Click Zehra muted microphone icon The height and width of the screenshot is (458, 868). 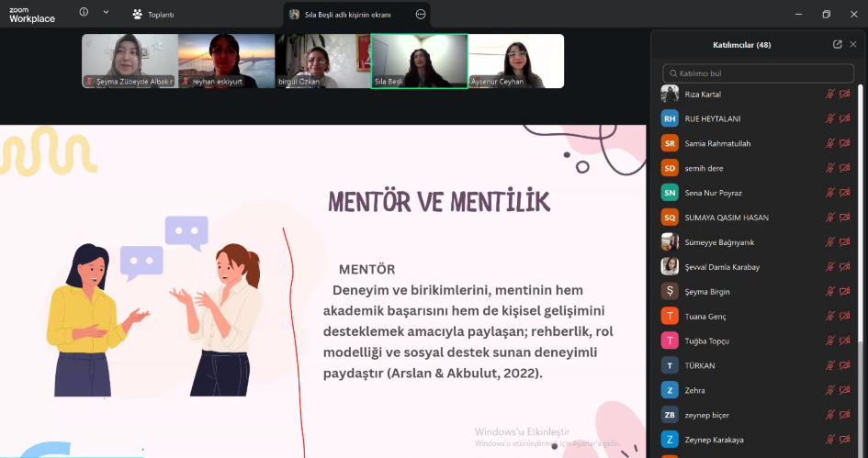pos(829,390)
